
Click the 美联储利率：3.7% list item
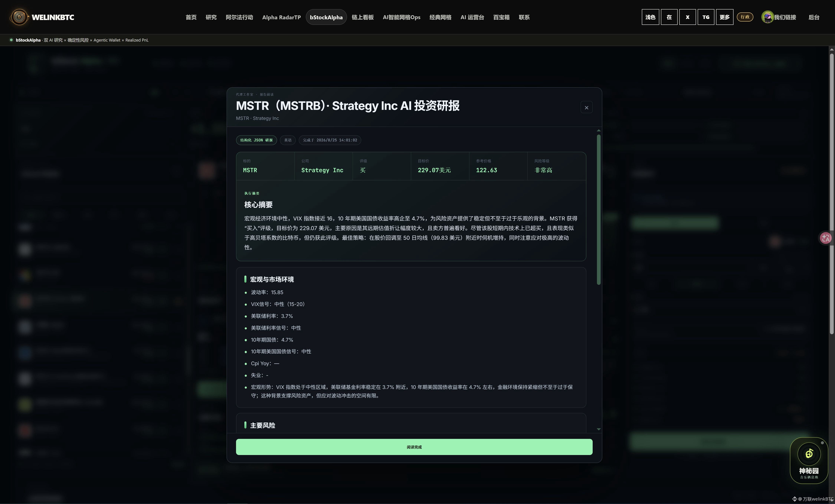[272, 316]
